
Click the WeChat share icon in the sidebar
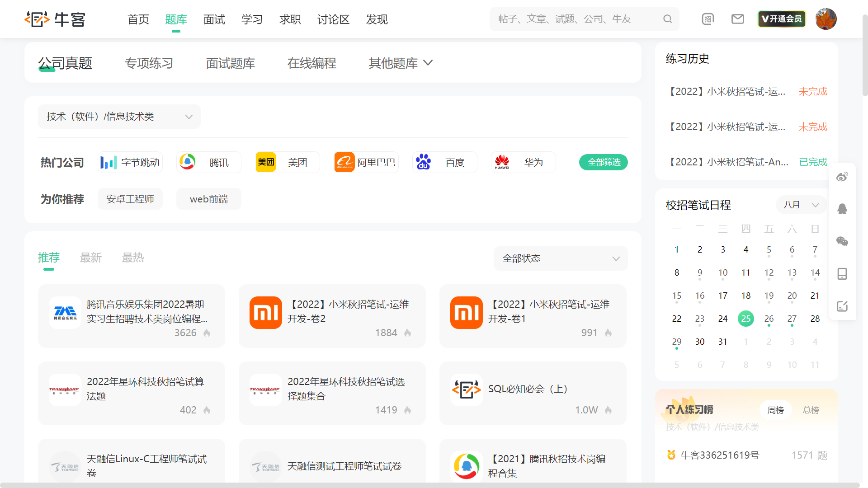click(842, 241)
